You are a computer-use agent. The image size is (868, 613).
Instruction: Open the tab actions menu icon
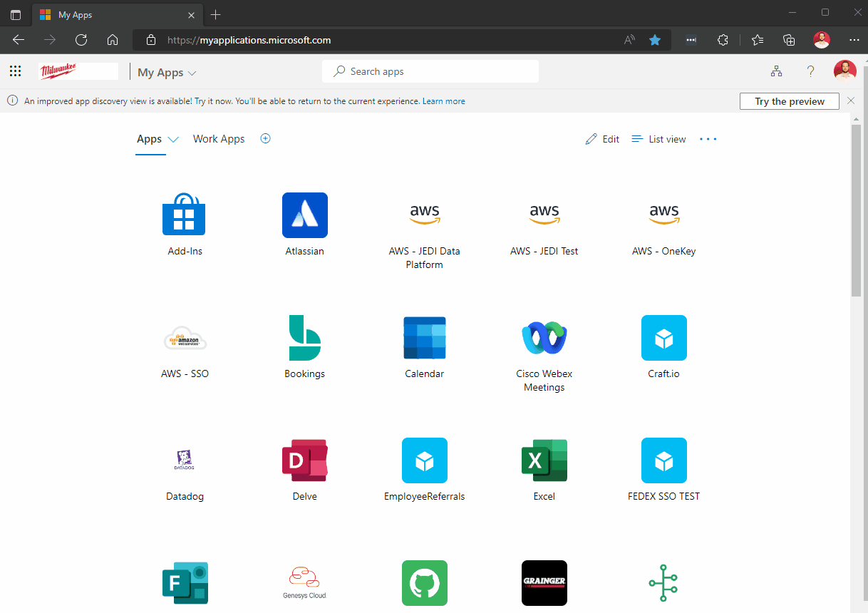tap(16, 15)
